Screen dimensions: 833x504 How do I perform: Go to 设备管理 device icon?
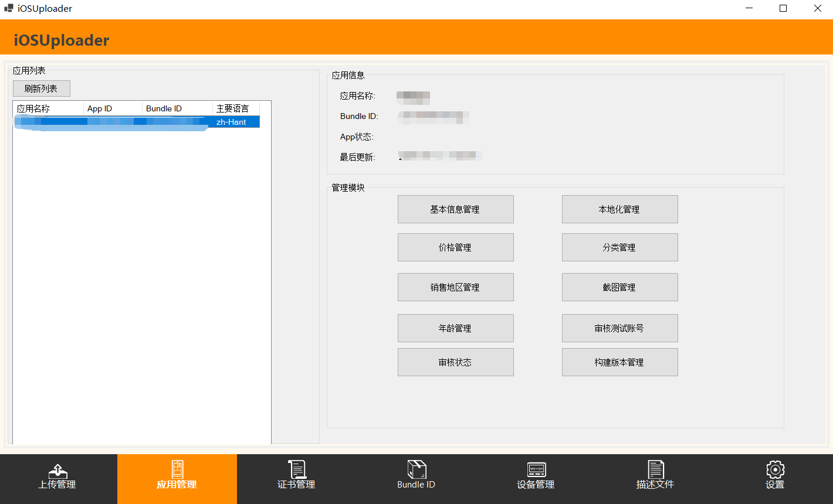[536, 469]
